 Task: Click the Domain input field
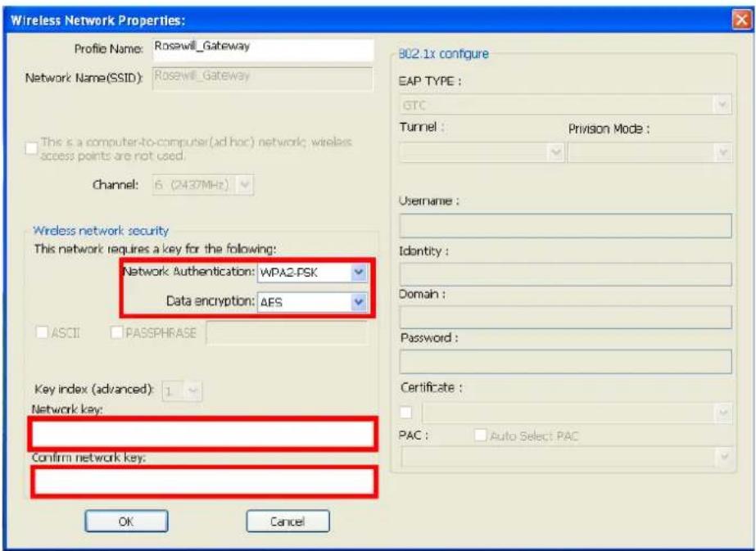click(x=565, y=318)
